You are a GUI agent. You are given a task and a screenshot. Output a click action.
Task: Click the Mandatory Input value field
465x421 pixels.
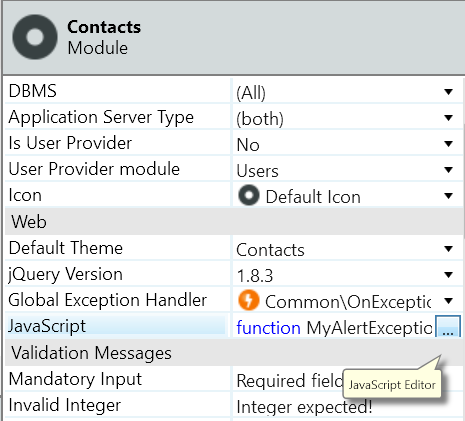click(347, 379)
